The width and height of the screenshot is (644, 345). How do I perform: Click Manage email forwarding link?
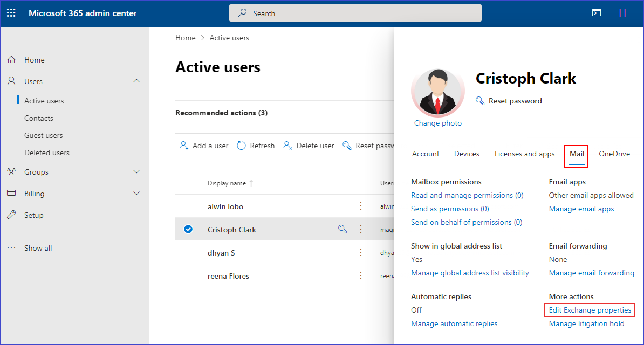click(591, 273)
